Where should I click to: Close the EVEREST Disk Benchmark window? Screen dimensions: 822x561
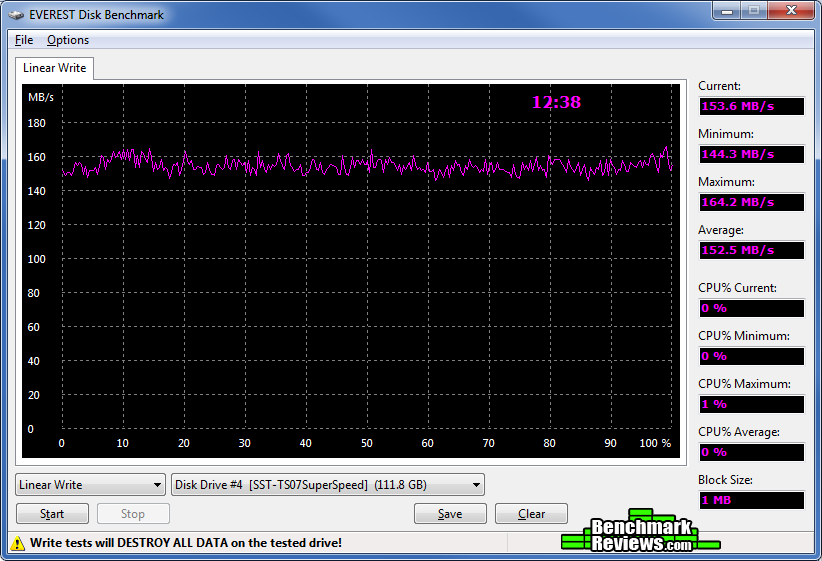792,10
